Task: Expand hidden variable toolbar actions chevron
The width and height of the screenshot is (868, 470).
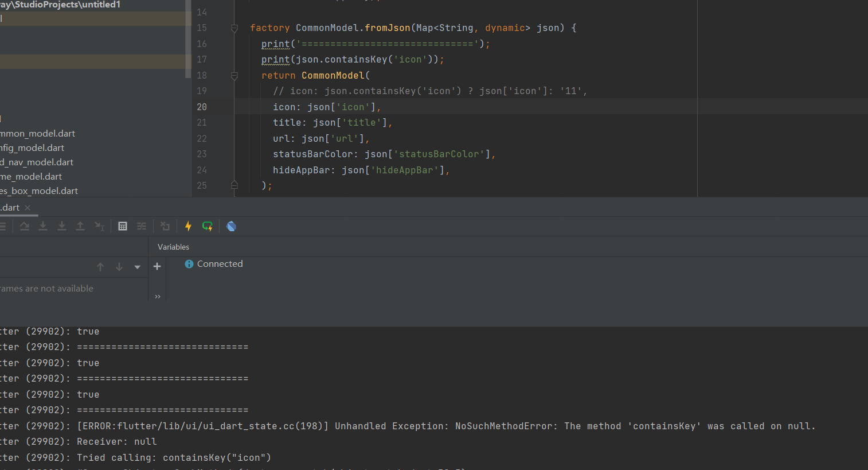Action: (158, 297)
